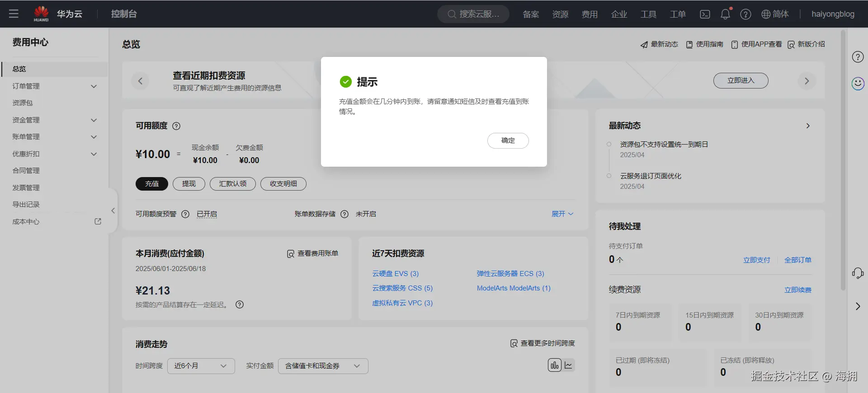Open 备案 in top navigation
Viewport: 868px width, 393px height.
pyautogui.click(x=531, y=14)
